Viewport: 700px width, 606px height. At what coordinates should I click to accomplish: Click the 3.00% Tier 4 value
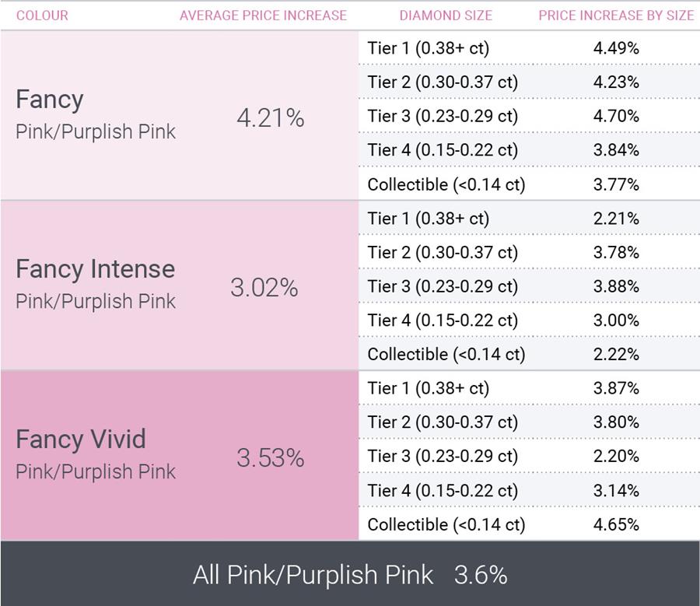click(616, 321)
